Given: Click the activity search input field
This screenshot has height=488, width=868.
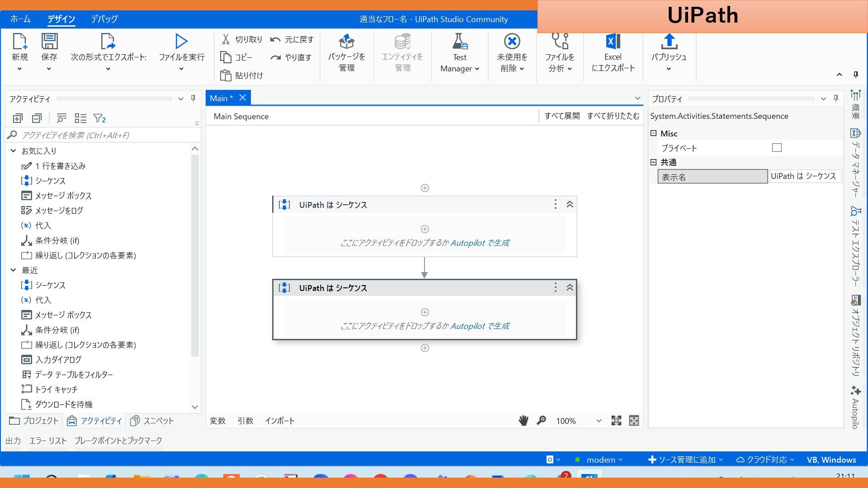Looking at the screenshot, I should (x=104, y=135).
